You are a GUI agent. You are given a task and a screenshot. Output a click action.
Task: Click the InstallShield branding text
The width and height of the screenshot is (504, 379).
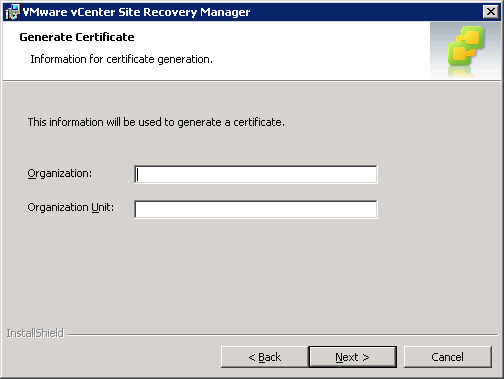pyautogui.click(x=35, y=333)
